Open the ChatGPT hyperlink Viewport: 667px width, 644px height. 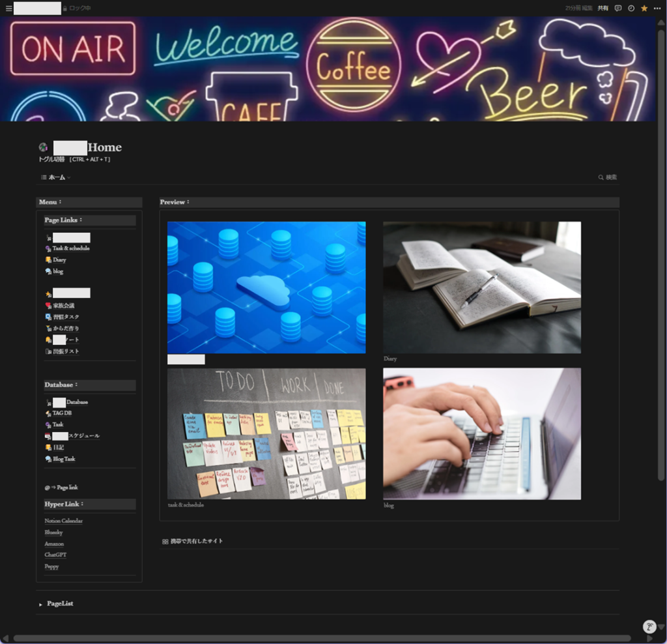point(55,555)
